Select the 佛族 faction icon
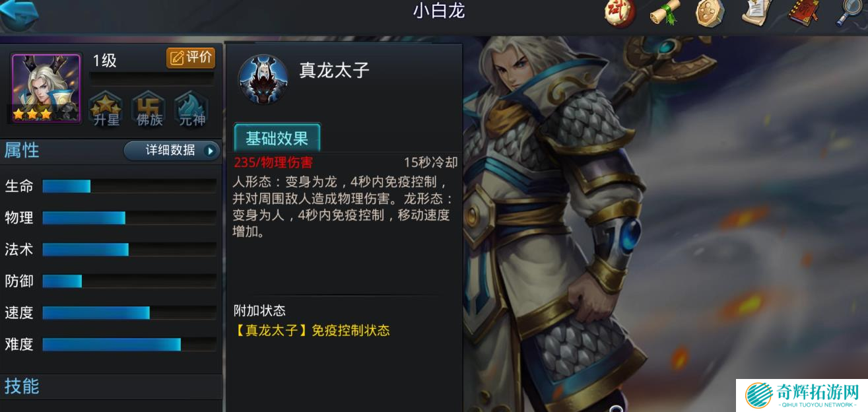This screenshot has height=412, width=868. 149,109
